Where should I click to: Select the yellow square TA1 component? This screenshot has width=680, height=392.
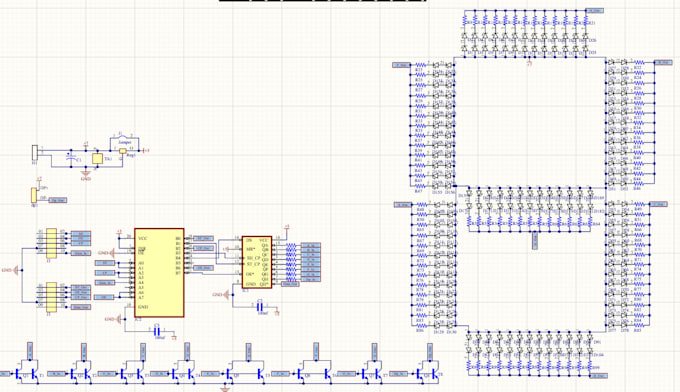97,158
